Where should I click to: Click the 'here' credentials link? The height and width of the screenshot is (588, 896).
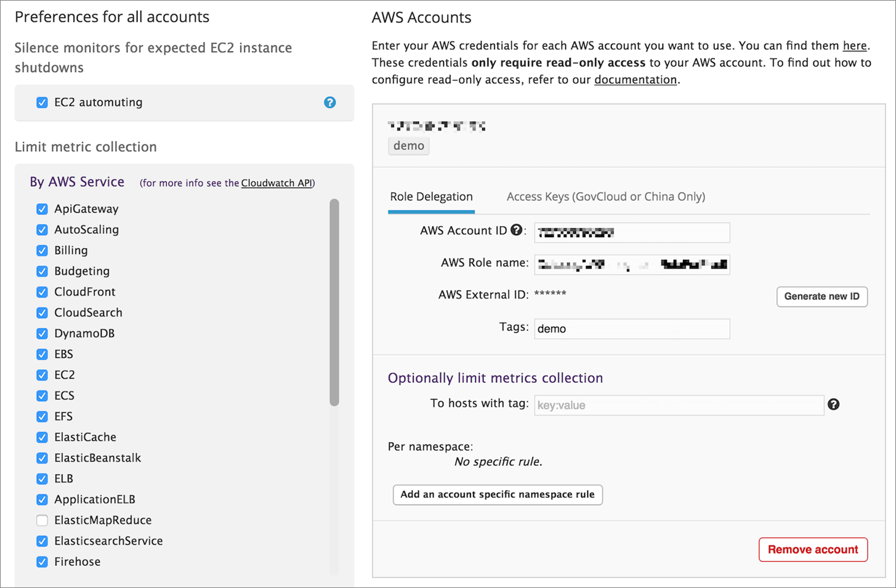[x=855, y=46]
